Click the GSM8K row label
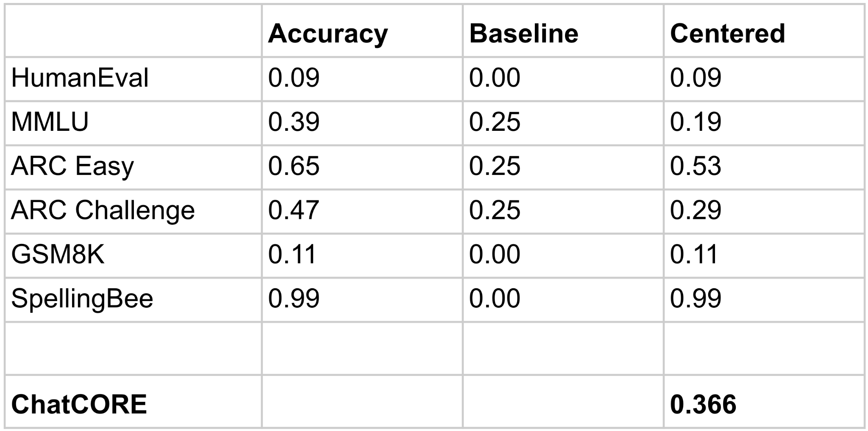The height and width of the screenshot is (431, 868). pyautogui.click(x=58, y=254)
